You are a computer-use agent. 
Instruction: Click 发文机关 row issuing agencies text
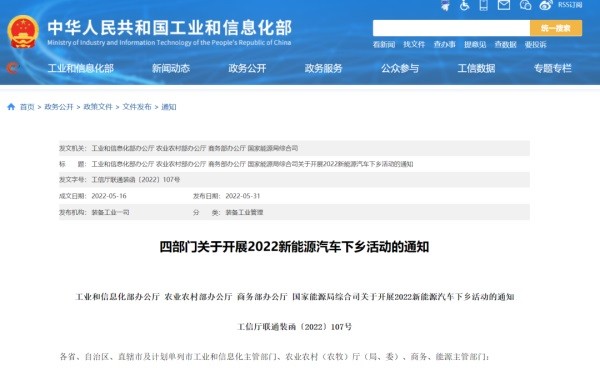pos(195,148)
